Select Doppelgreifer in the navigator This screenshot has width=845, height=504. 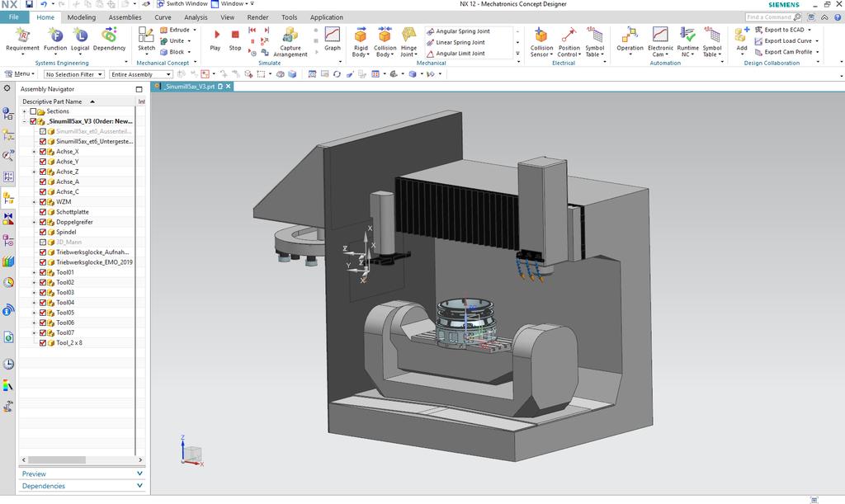[74, 223]
